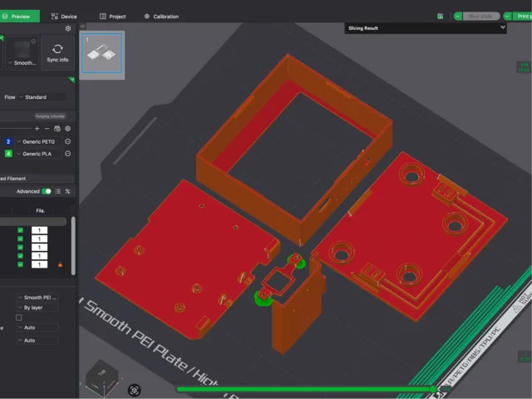This screenshot has width=532, height=399.
Task: Click green filament swatch number 4
Action: pyautogui.click(x=8, y=154)
